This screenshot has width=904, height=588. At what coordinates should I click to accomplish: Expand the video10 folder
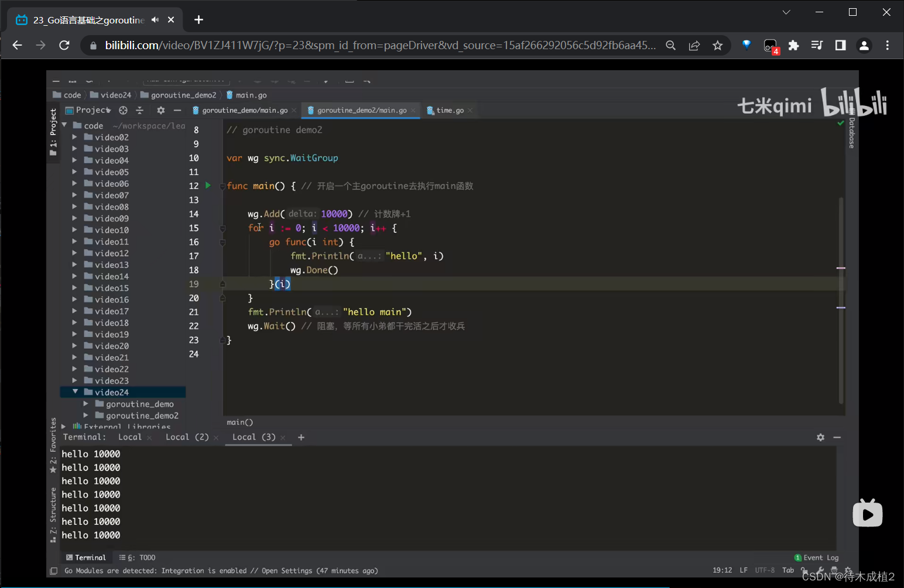74,230
